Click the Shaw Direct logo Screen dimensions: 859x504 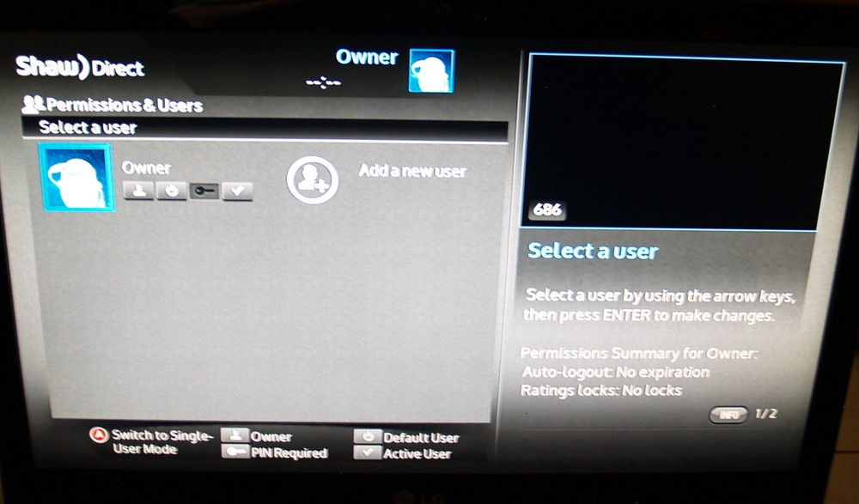pyautogui.click(x=80, y=67)
